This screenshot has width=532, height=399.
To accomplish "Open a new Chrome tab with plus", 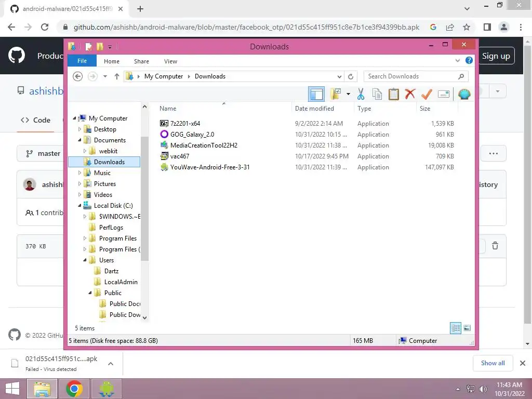I will click(140, 9).
